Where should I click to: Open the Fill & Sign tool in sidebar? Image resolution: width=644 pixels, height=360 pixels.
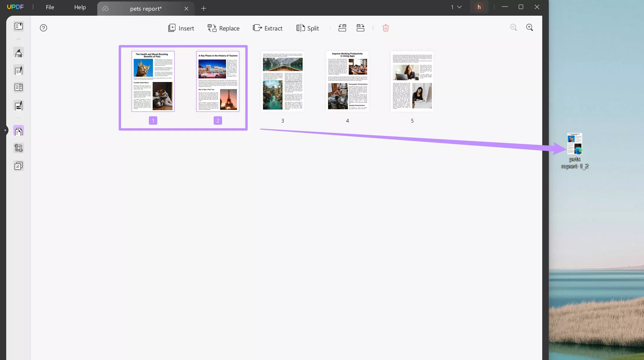click(19, 106)
